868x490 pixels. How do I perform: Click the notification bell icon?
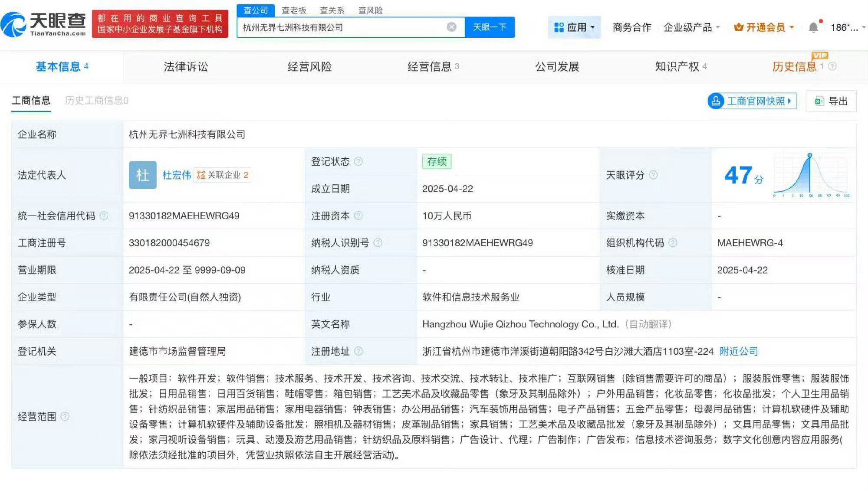[x=813, y=27]
